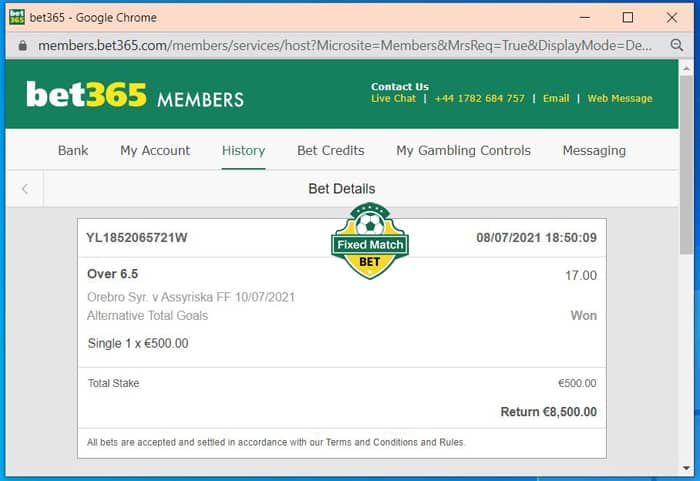Open the Bank tab
Viewport: 700px width, 481px height.
click(x=73, y=151)
